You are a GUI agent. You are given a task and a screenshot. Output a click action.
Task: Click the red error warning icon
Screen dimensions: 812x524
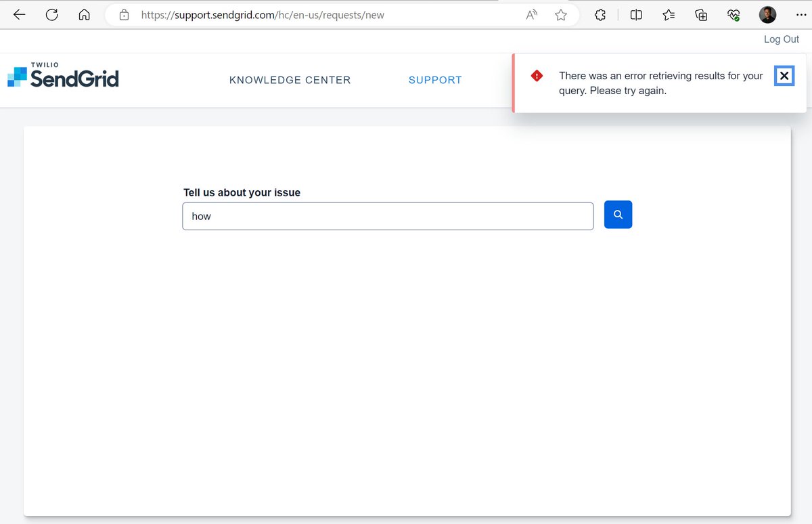[537, 75]
